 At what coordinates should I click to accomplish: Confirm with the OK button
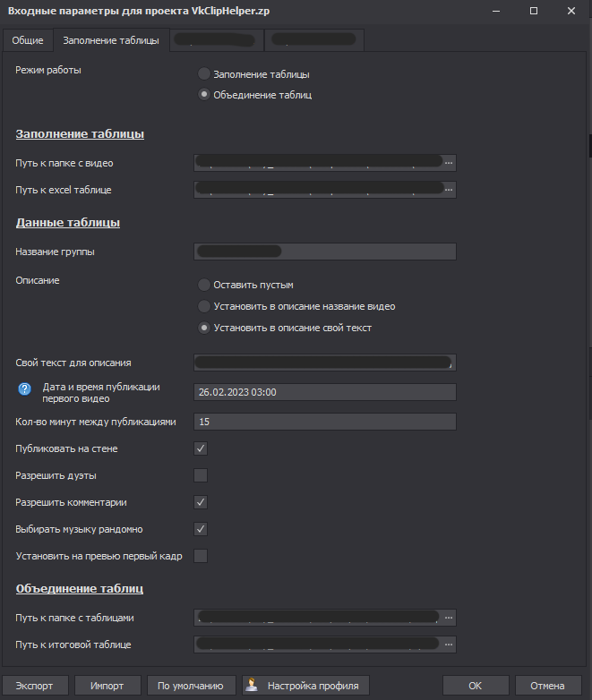tap(475, 686)
